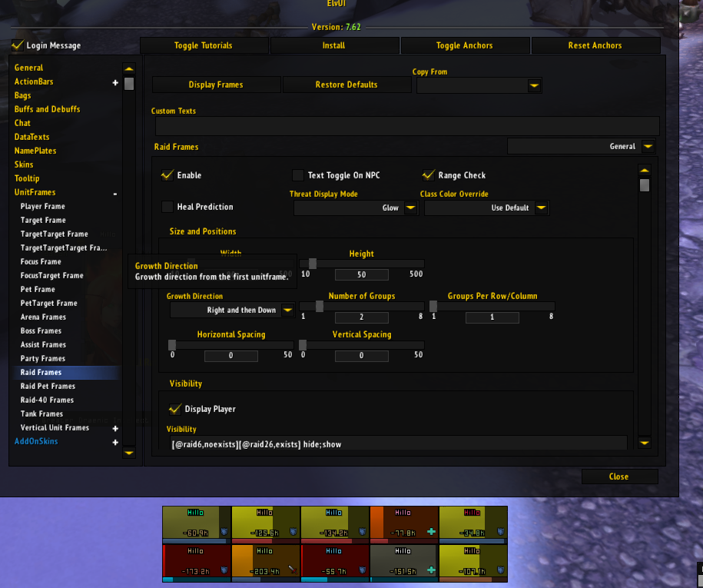This screenshot has width=703, height=588.
Task: Select DataTexts category
Action: pos(32,137)
